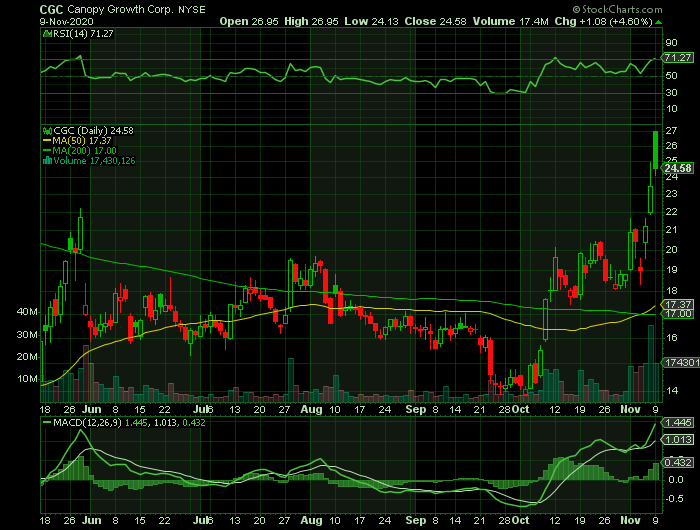Click the tall green candle at the latest session

[x=654, y=150]
